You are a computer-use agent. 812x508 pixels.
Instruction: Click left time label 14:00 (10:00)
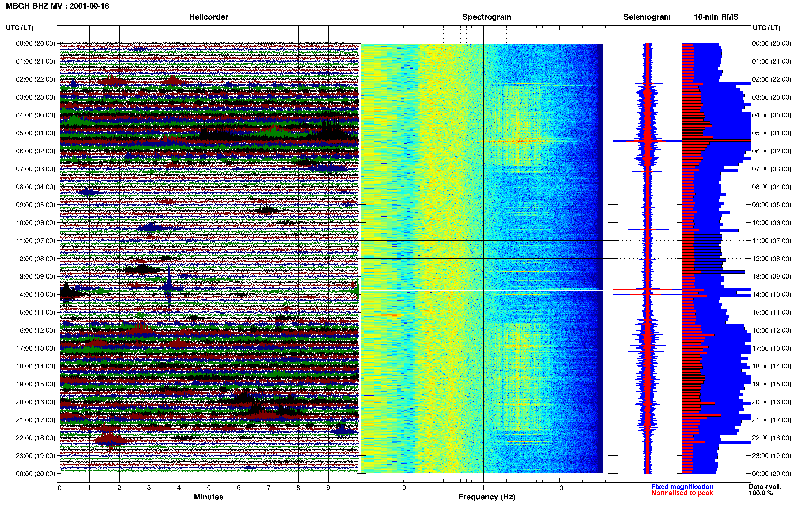36,295
